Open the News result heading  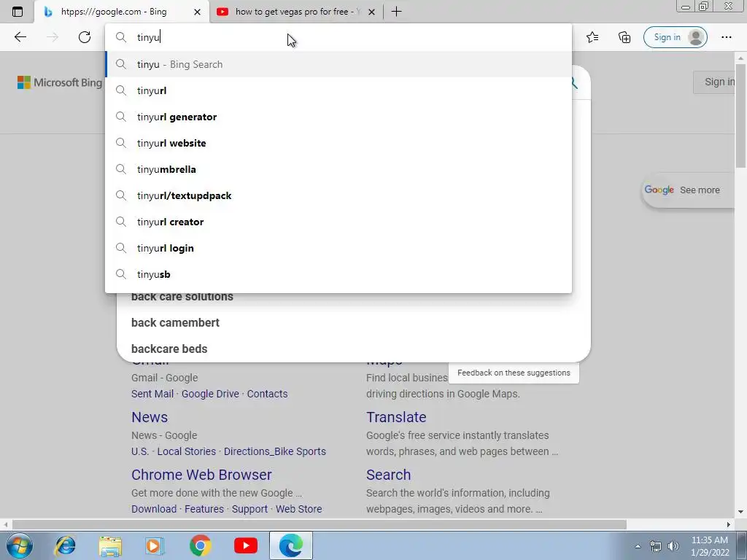150,417
